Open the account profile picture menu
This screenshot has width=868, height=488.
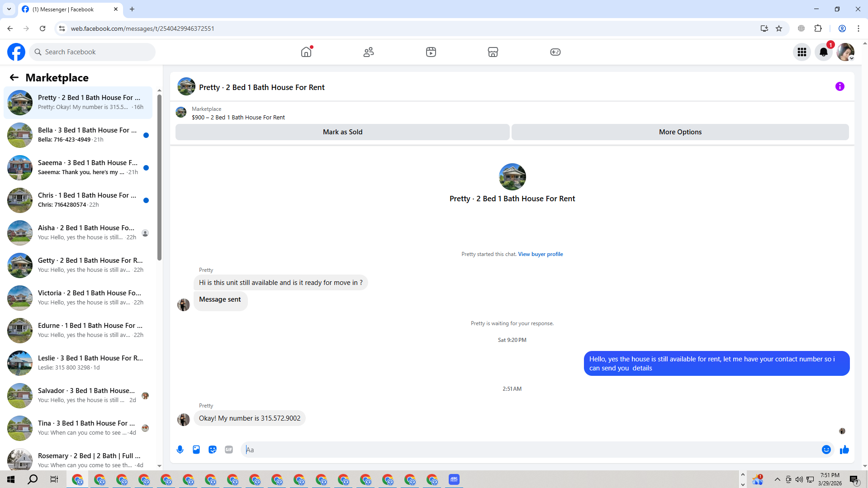coord(845,52)
